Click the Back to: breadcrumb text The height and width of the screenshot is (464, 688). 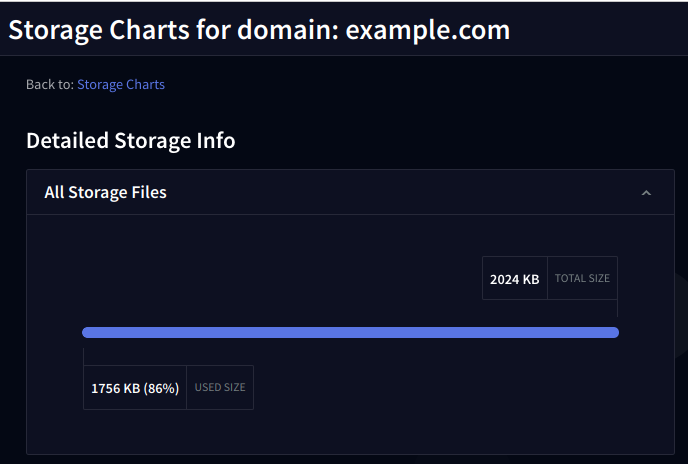50,85
